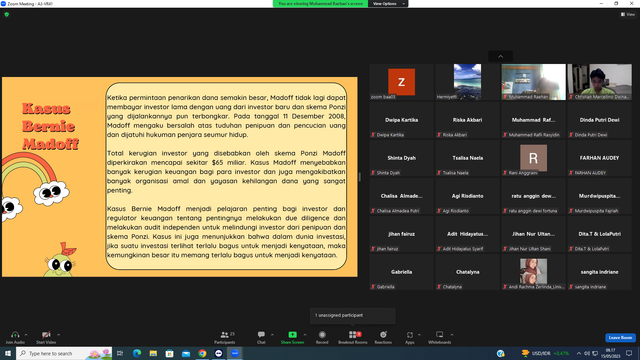Click the Agi Risdianto participant tile
640x360 pixels.
pyautogui.click(x=467, y=196)
